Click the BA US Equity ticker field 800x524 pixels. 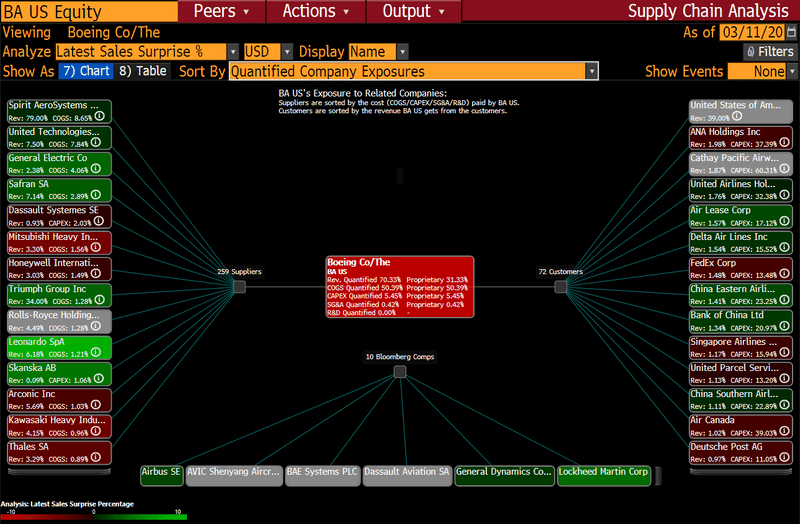pyautogui.click(x=89, y=11)
